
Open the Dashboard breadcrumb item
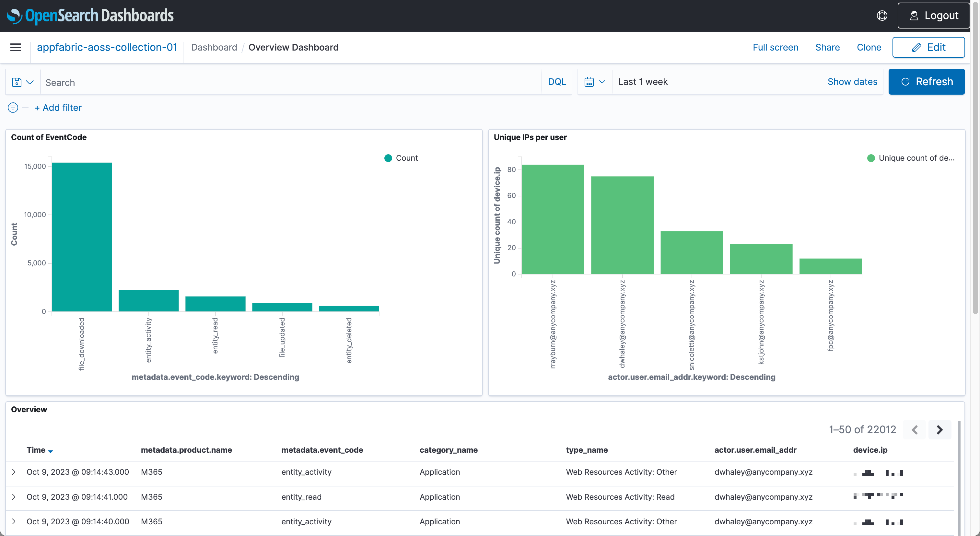pyautogui.click(x=214, y=47)
